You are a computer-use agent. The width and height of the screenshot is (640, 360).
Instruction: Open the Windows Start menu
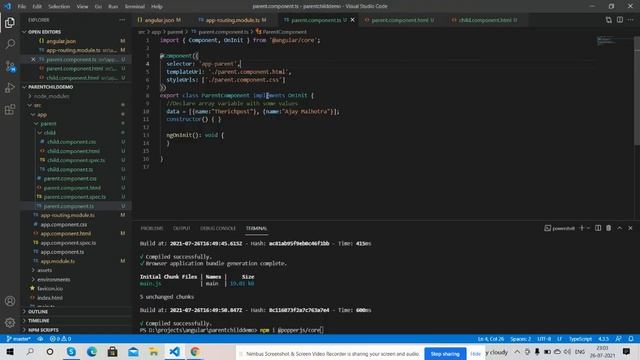coord(10,351)
